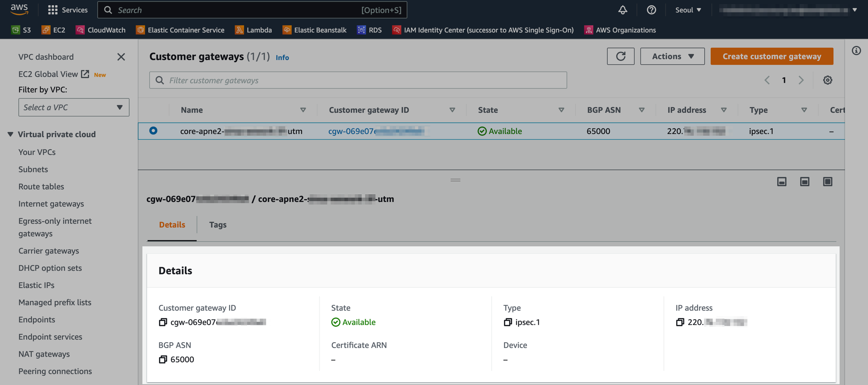
Task: Expand the Select a VPC dropdown
Action: click(x=74, y=107)
